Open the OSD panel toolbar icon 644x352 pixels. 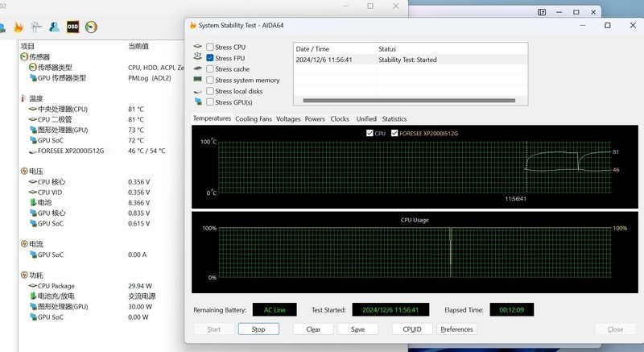72,27
